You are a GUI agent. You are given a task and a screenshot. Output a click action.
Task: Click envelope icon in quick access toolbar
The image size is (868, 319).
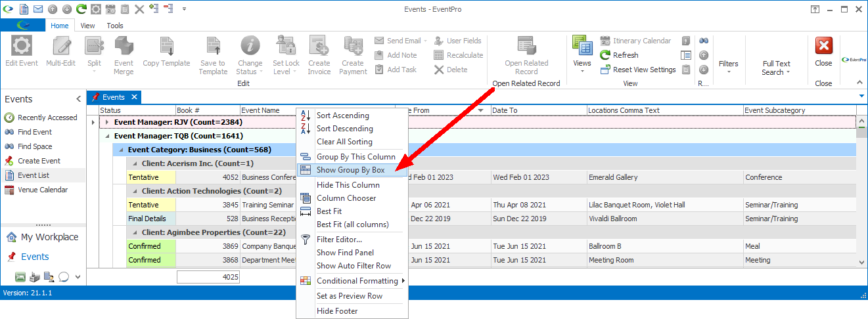pos(38,9)
